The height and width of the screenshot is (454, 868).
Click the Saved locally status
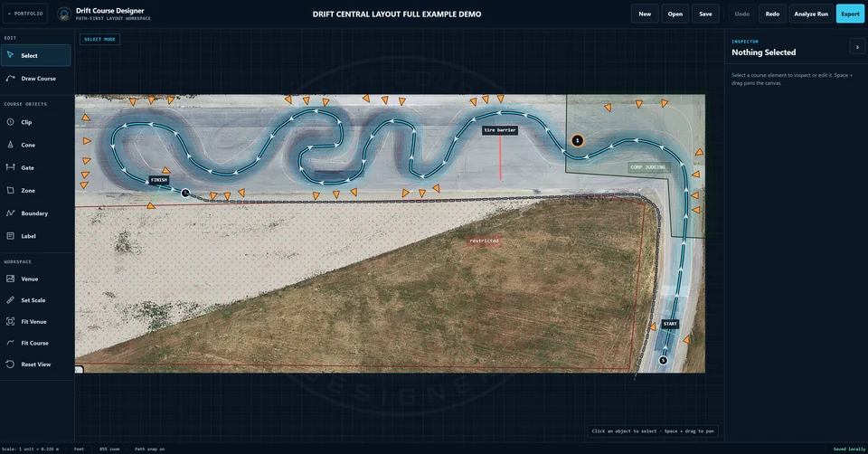[x=849, y=449]
